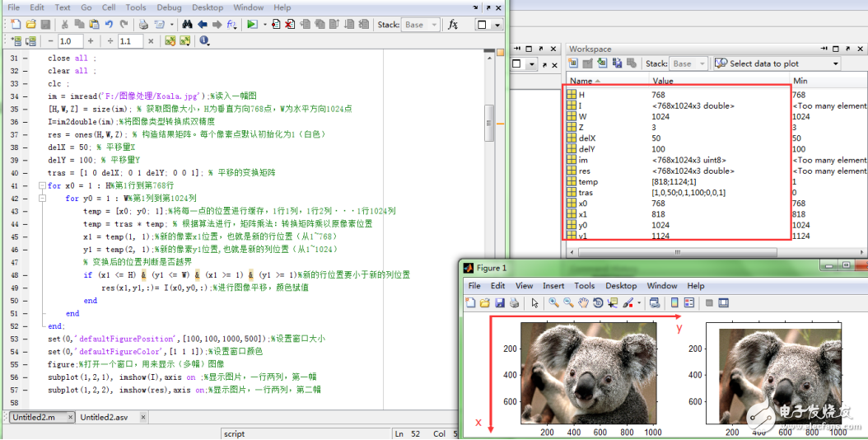
Task: Click the 1.0 increment value field
Action: 68,41
